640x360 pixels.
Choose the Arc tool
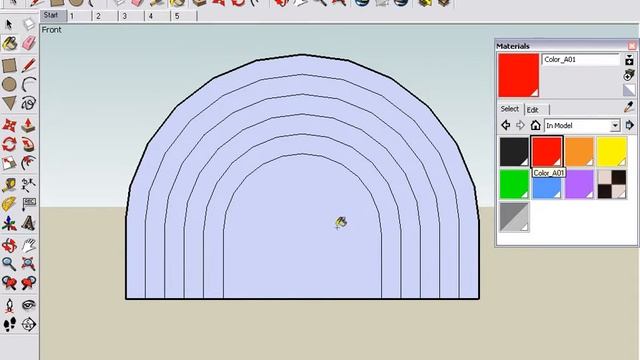[28, 84]
